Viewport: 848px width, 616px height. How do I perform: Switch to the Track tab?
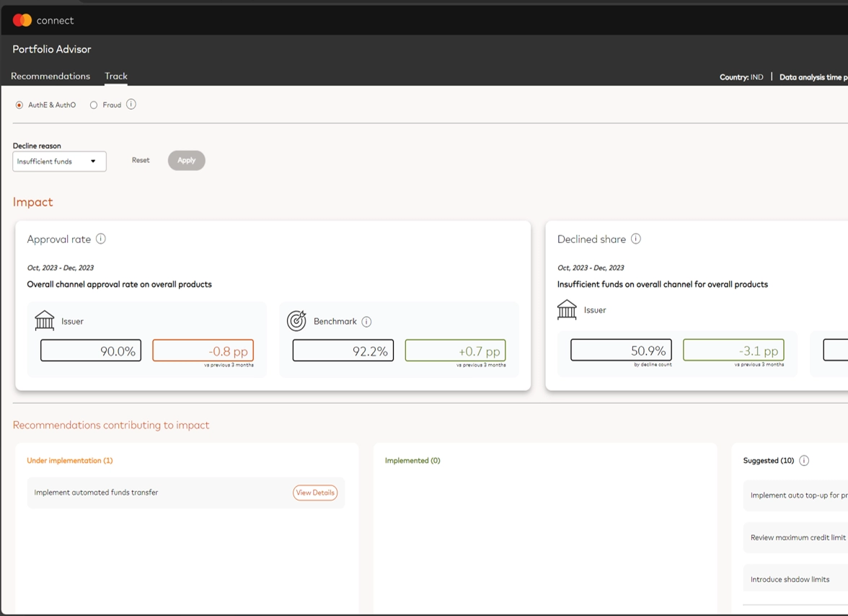coord(116,76)
